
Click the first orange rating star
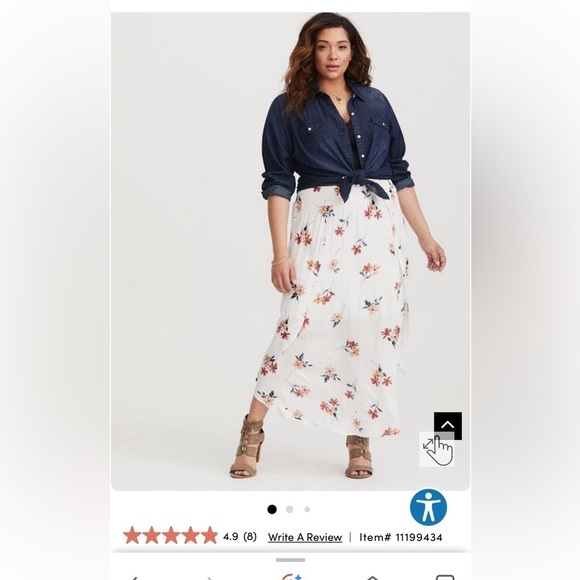[132, 535]
